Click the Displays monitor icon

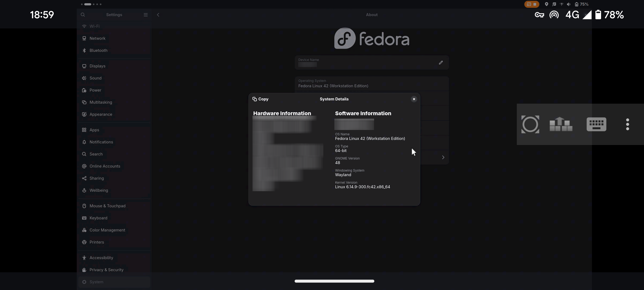84,66
